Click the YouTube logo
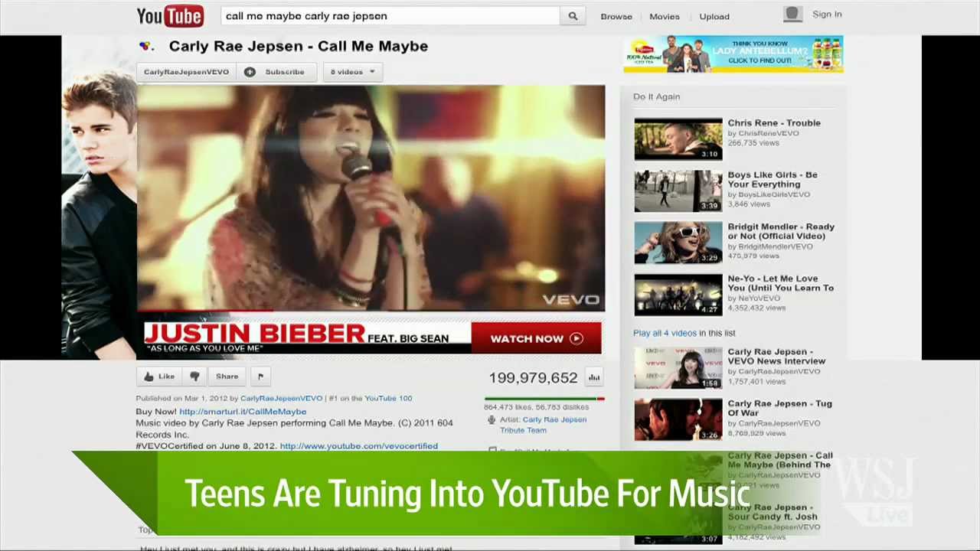980x551 pixels. (x=170, y=16)
